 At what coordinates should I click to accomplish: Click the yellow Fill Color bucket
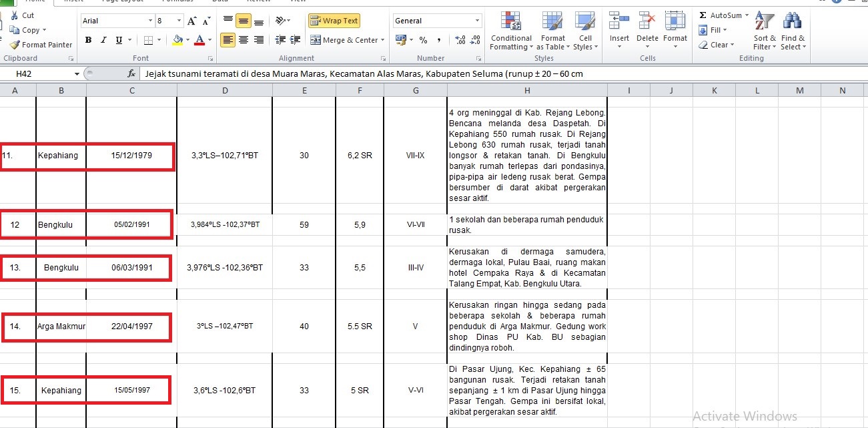(x=177, y=40)
